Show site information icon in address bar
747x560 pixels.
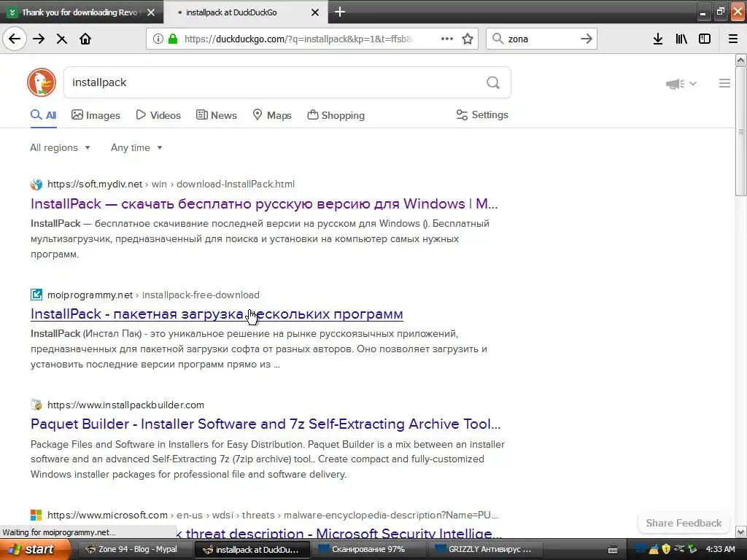[x=158, y=39]
